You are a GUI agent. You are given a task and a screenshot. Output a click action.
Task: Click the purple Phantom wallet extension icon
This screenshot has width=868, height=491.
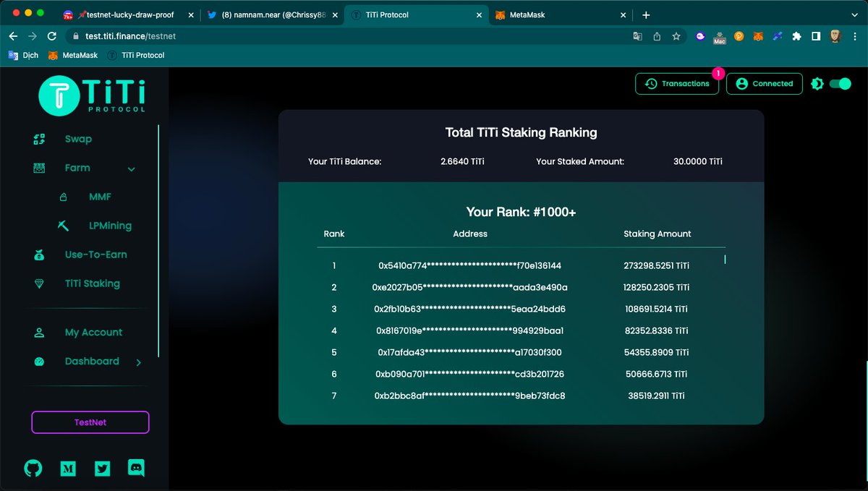(700, 36)
